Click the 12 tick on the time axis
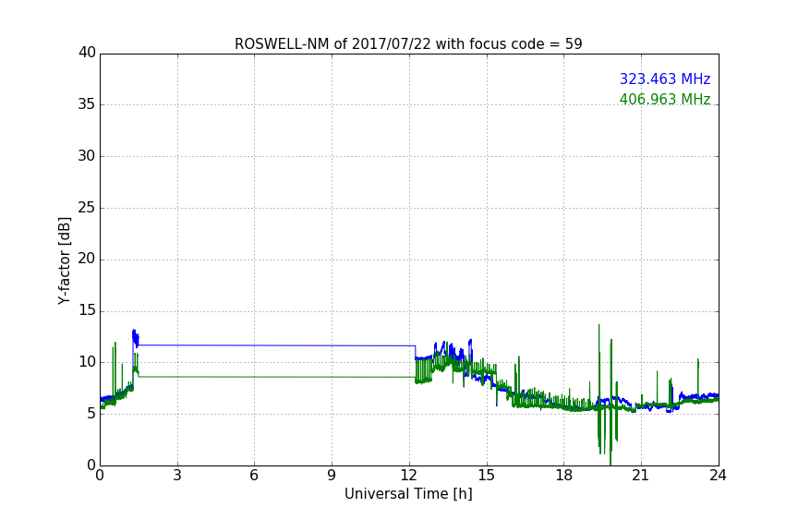This screenshot has width=798, height=532. click(x=408, y=476)
